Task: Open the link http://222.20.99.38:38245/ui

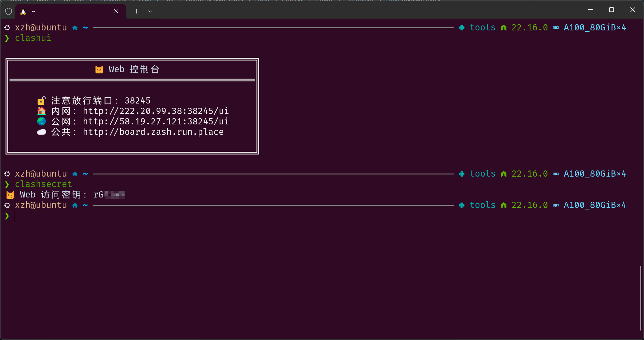Action: click(x=156, y=111)
